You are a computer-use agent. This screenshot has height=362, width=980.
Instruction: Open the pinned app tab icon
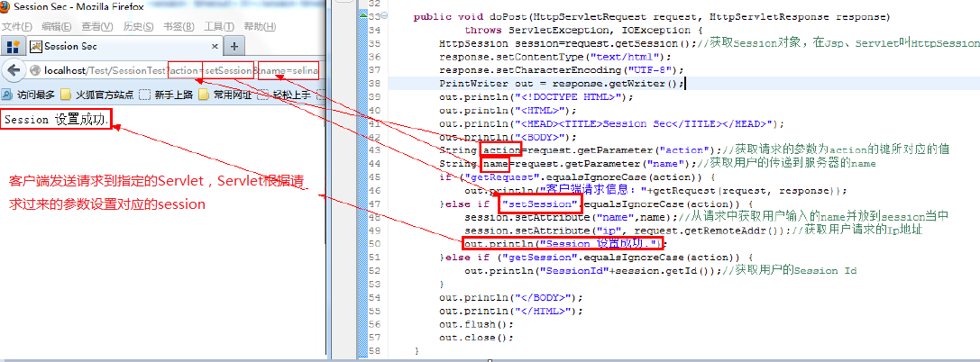(x=11, y=46)
